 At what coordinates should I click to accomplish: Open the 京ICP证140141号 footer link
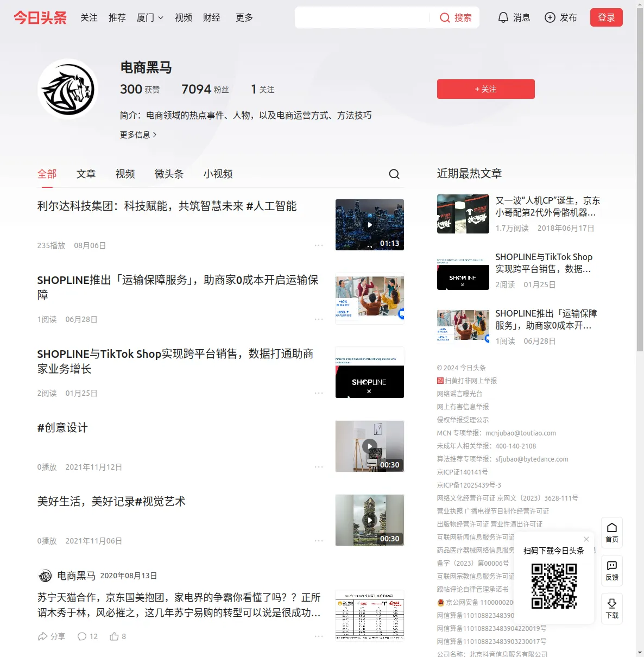tap(463, 472)
